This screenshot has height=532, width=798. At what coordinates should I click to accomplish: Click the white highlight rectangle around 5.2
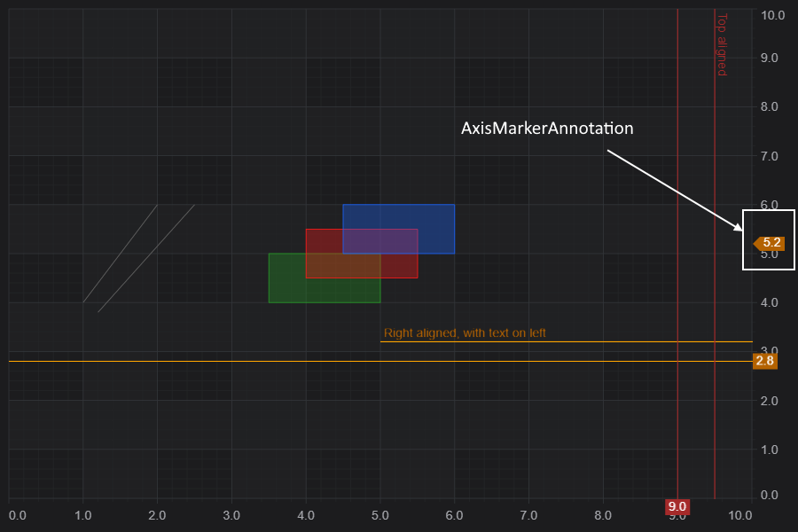pos(769,239)
